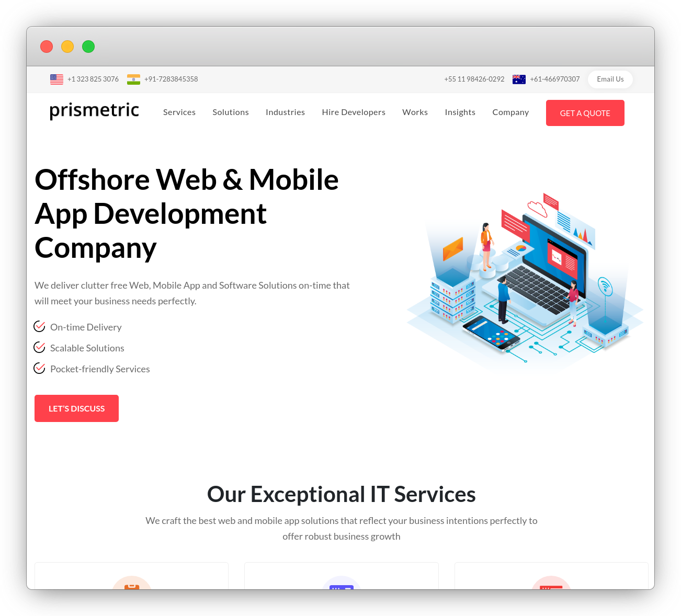The width and height of the screenshot is (681, 616).
Task: Open the Hire Developers dropdown
Action: pyautogui.click(x=354, y=112)
